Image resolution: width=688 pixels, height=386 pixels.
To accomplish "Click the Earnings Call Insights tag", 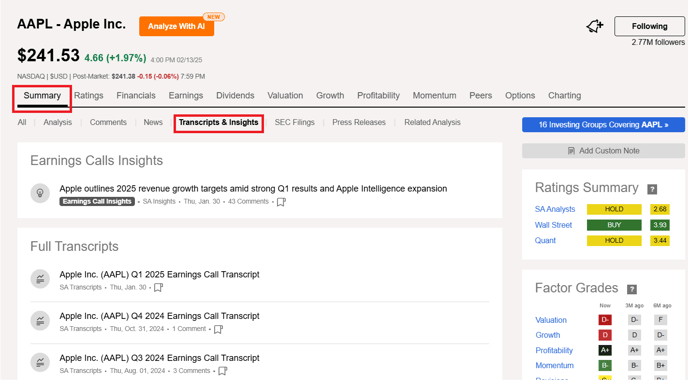I will point(97,201).
